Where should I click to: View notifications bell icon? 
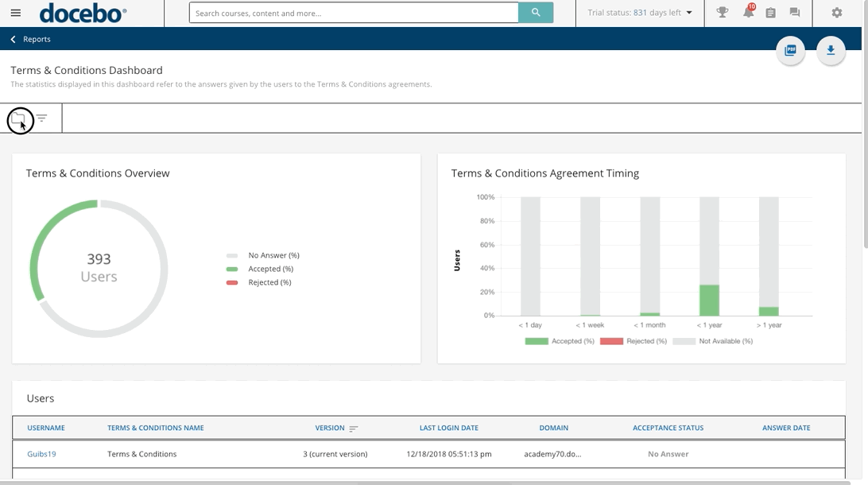(x=749, y=12)
